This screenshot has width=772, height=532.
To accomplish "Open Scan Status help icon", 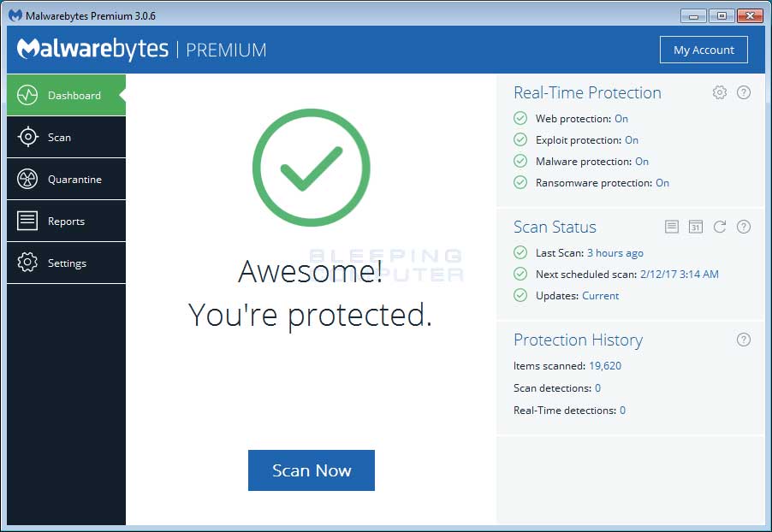I will click(744, 227).
